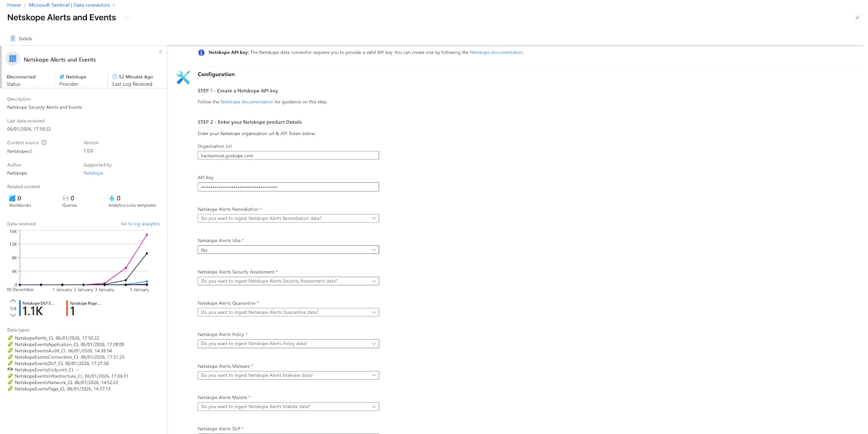Show next data series with down chevron
The image size is (868, 434).
tap(13, 315)
